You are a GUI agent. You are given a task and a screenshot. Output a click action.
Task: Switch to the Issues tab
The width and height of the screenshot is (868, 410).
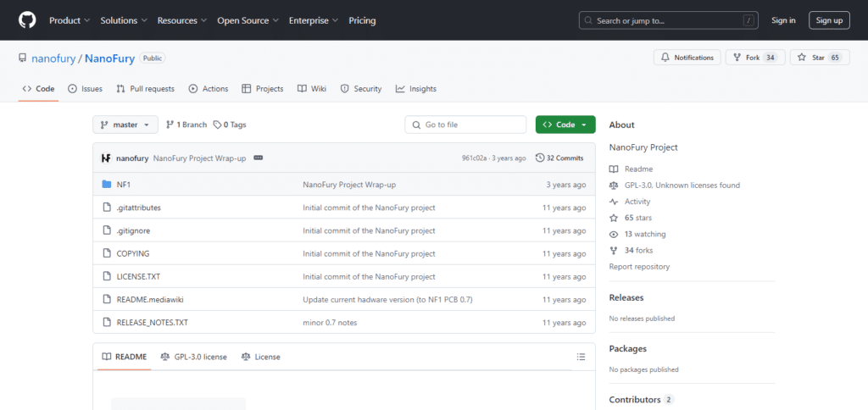tap(86, 89)
